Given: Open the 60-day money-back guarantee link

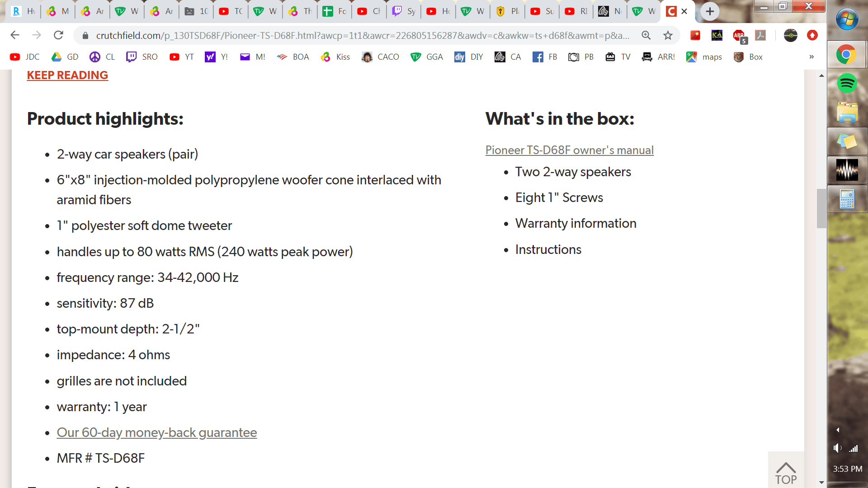Looking at the screenshot, I should click(157, 432).
